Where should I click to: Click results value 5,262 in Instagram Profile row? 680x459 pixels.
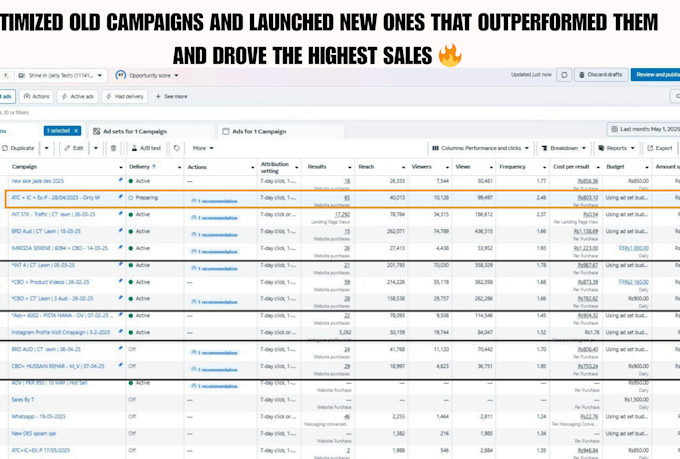click(345, 332)
